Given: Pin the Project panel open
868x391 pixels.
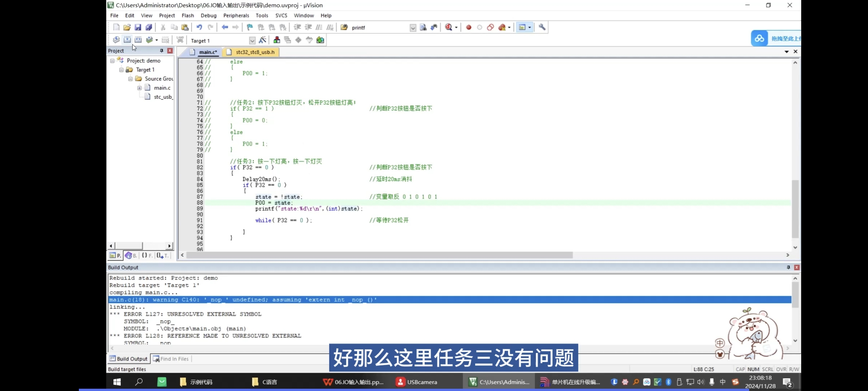Looking at the screenshot, I should pos(161,51).
